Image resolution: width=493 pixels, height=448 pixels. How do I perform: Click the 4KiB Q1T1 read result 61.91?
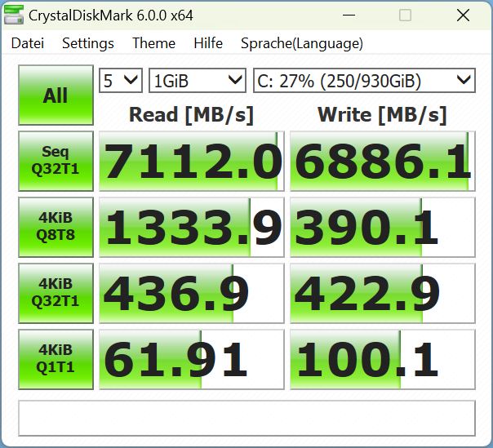click(192, 359)
